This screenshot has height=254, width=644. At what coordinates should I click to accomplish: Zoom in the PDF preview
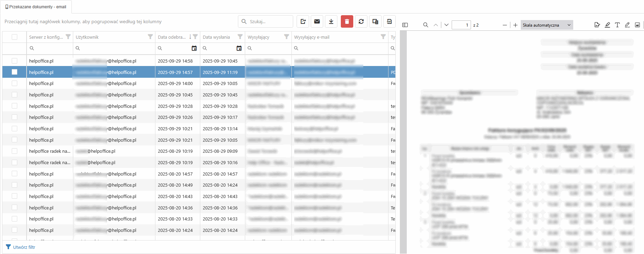pyautogui.click(x=515, y=25)
